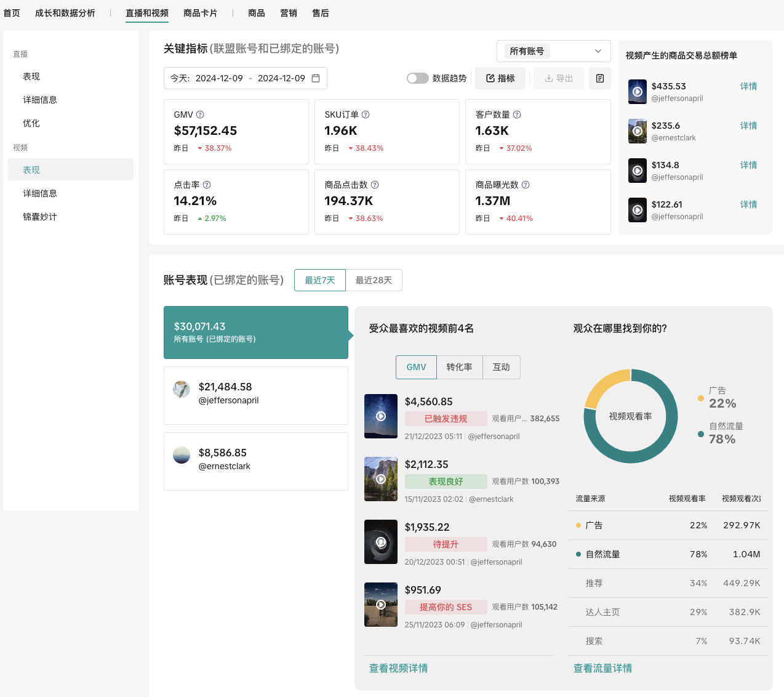The height and width of the screenshot is (697, 784).
Task: Play the $4,560.85 starry sky video
Action: (x=381, y=416)
